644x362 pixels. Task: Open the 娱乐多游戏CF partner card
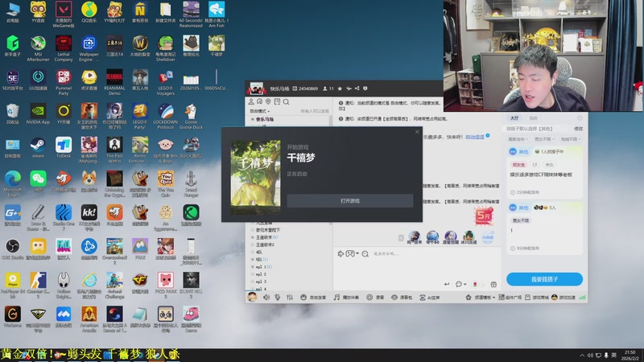[544, 172]
